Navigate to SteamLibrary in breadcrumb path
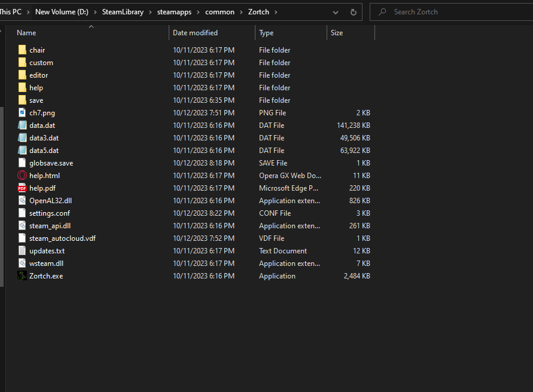The image size is (533, 392). [x=123, y=12]
